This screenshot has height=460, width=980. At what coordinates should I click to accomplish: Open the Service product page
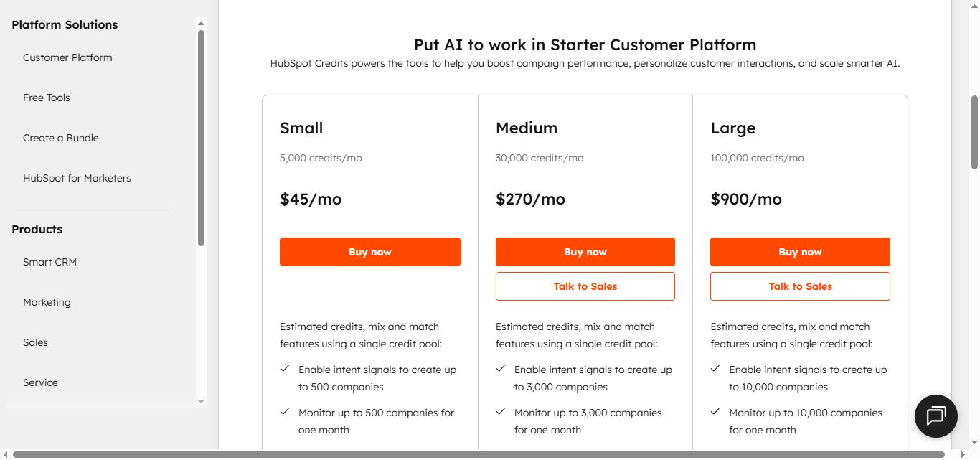tap(40, 382)
